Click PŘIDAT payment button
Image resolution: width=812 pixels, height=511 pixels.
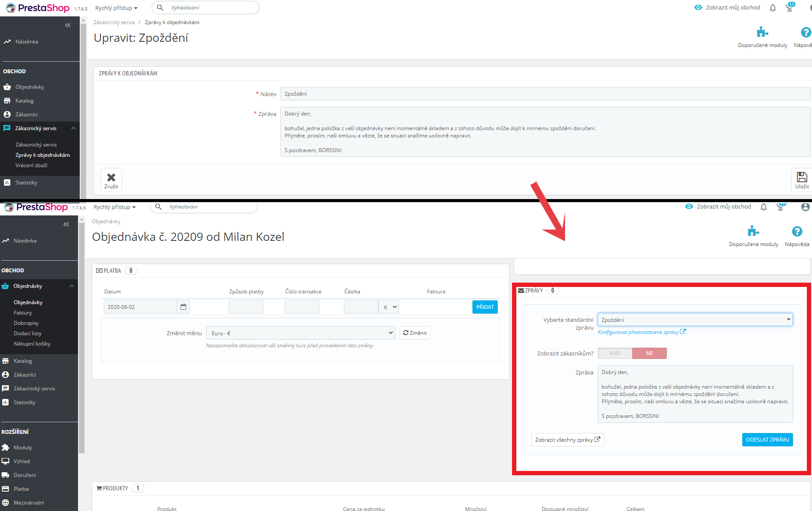[485, 307]
